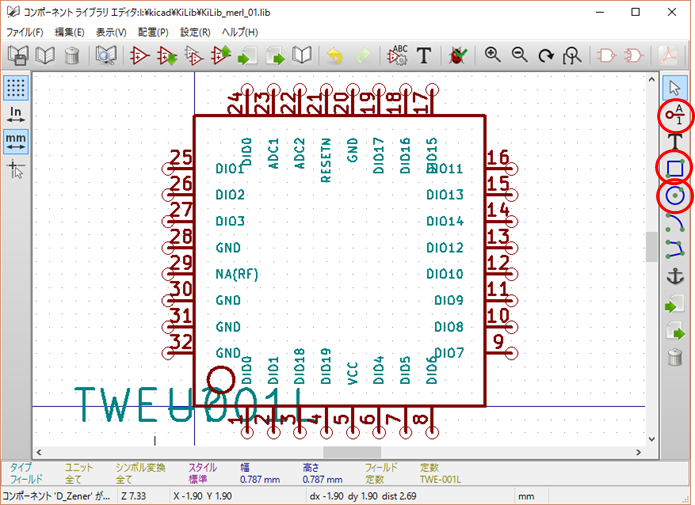Select the Add Pin tool
695x505 pixels.
(x=675, y=115)
